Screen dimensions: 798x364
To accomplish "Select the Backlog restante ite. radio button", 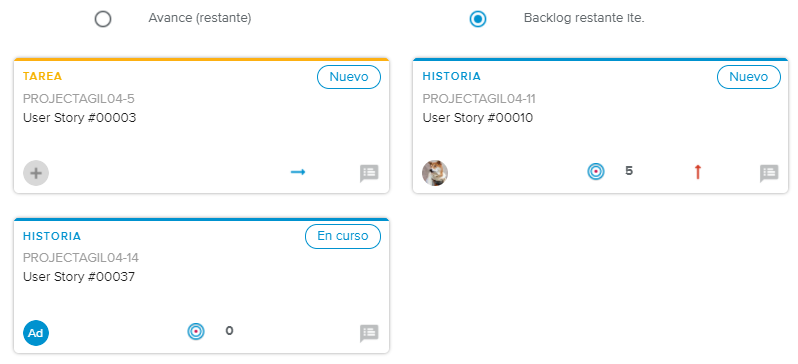I will click(x=478, y=19).
